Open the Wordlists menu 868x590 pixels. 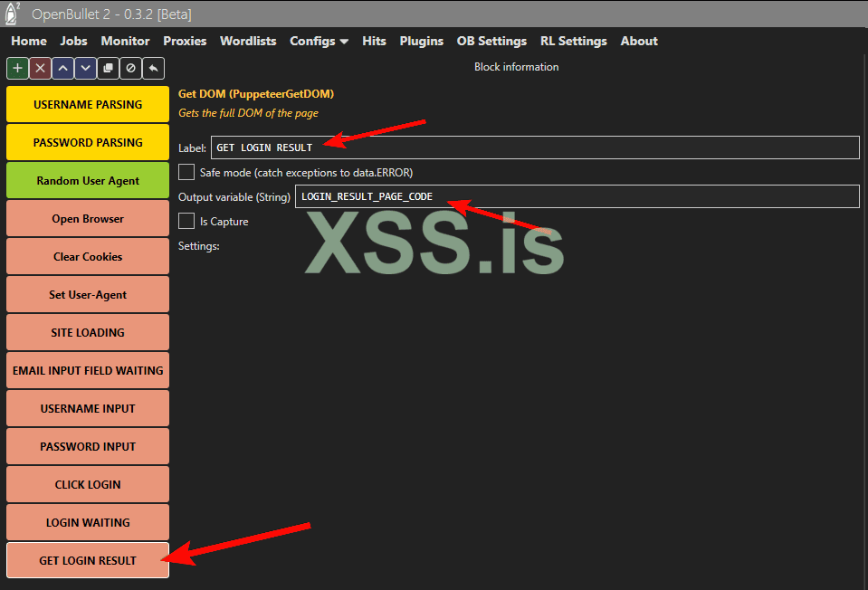point(248,41)
